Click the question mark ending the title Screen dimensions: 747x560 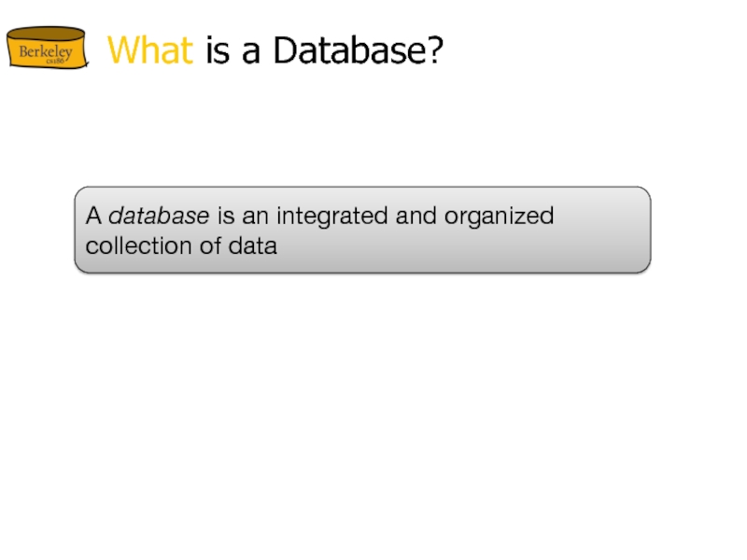433,51
